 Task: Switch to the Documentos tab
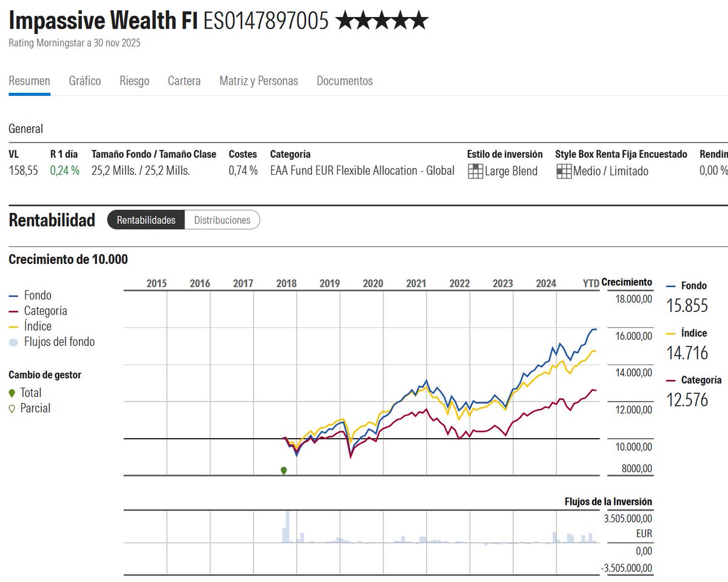[345, 81]
